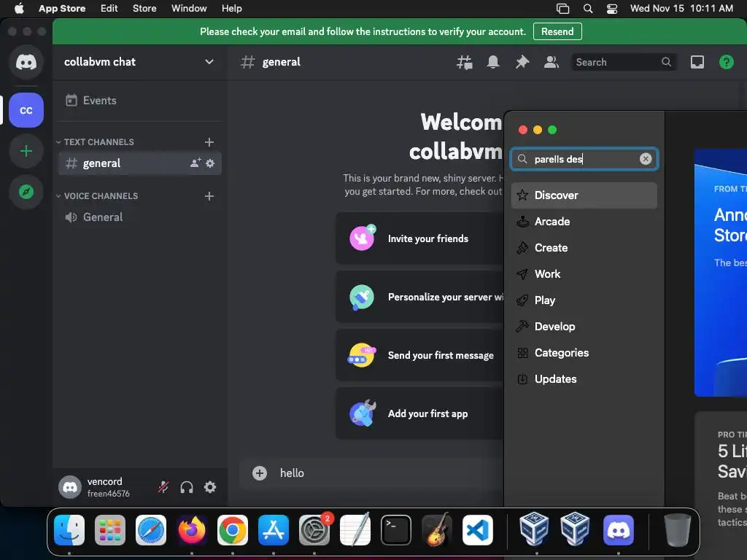Toggle member list in channel header
The height and width of the screenshot is (560, 747).
tap(551, 62)
